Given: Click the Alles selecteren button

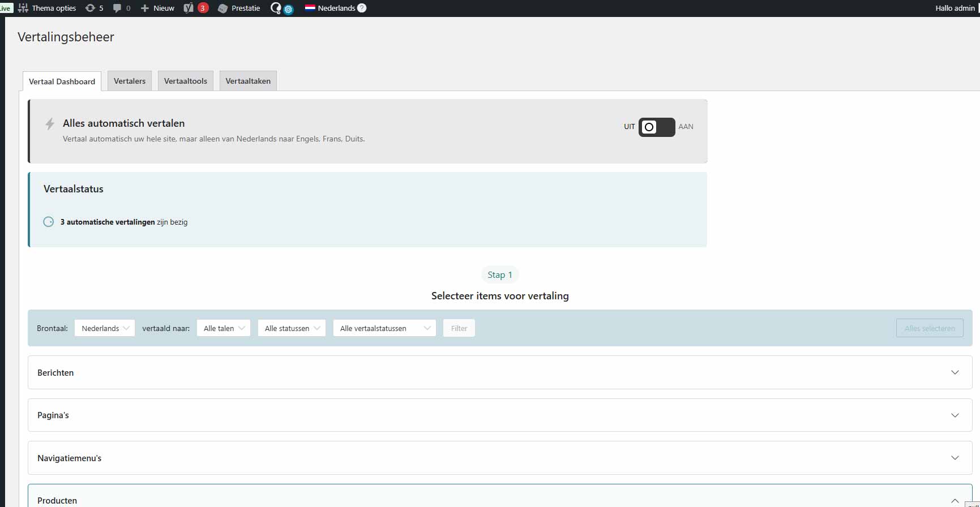Looking at the screenshot, I should tap(930, 328).
